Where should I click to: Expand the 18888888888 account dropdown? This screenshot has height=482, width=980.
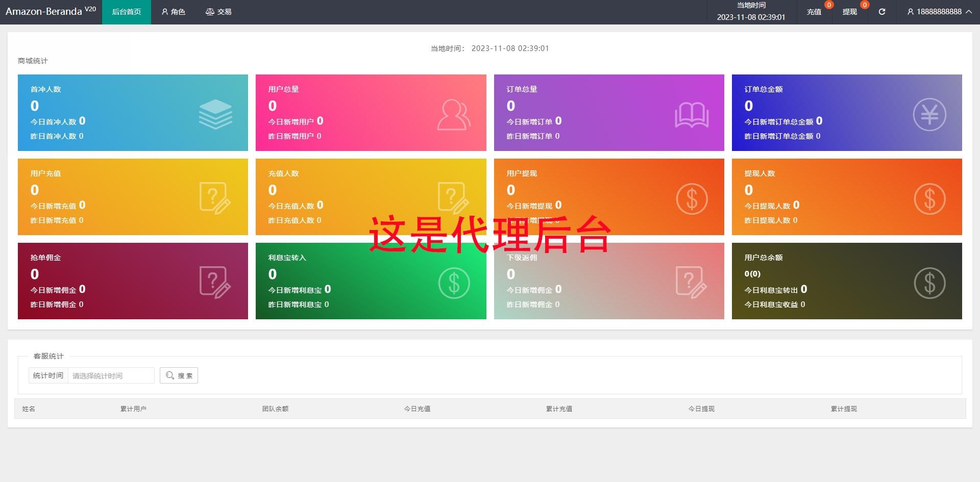(x=939, y=12)
